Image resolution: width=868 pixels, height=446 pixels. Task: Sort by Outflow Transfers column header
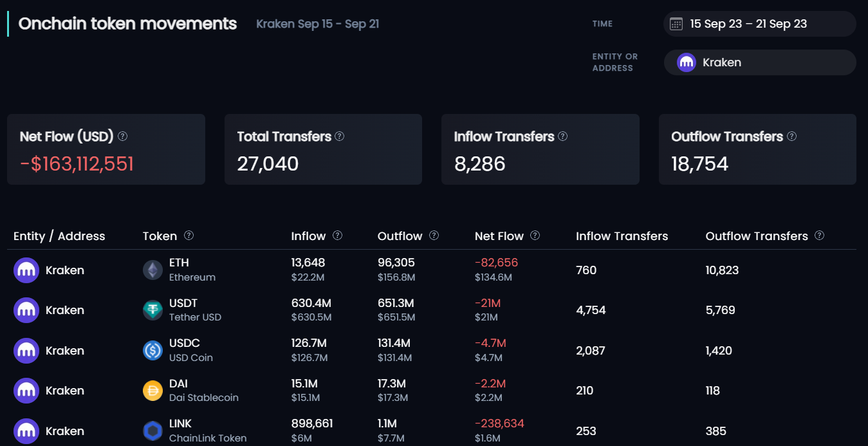click(x=757, y=236)
